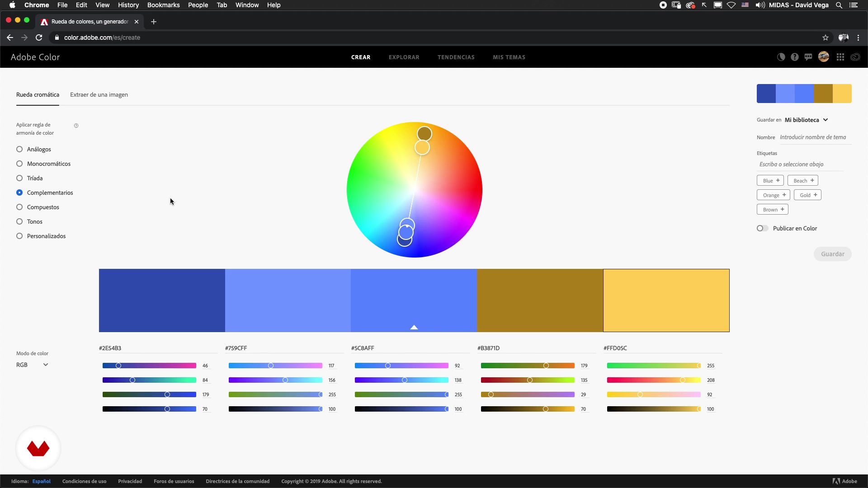The width and height of the screenshot is (868, 488).
Task: Add the Beach tag
Action: (804, 180)
